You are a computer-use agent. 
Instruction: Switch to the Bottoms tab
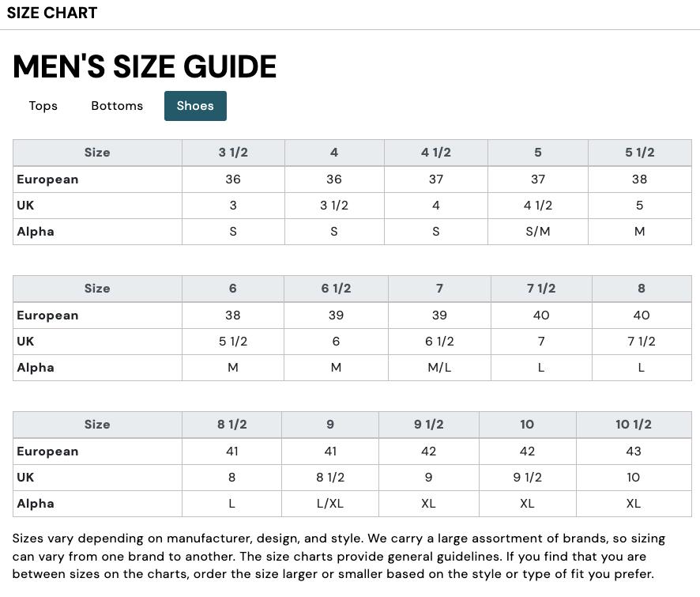(x=117, y=105)
